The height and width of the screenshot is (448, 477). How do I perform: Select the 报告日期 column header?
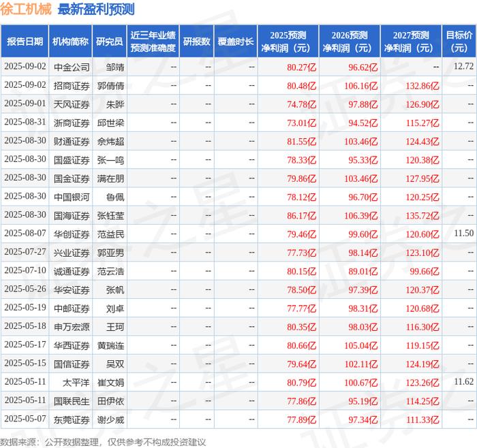pyautogui.click(x=25, y=42)
